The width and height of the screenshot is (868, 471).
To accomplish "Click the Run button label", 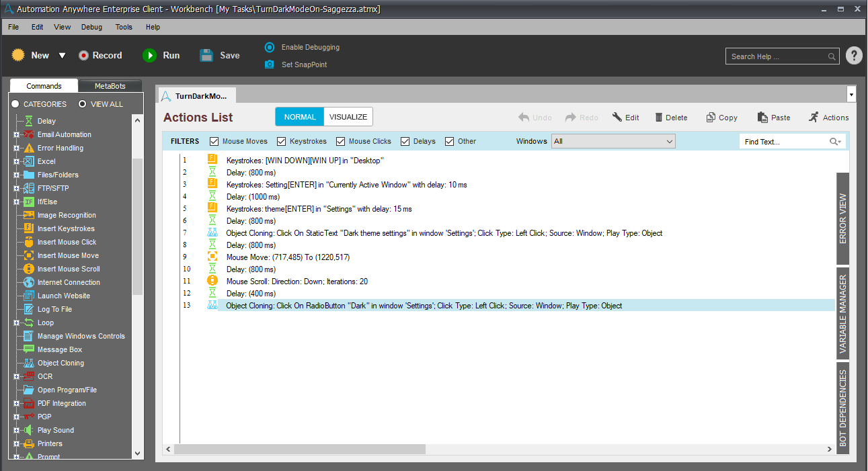I will [171, 56].
